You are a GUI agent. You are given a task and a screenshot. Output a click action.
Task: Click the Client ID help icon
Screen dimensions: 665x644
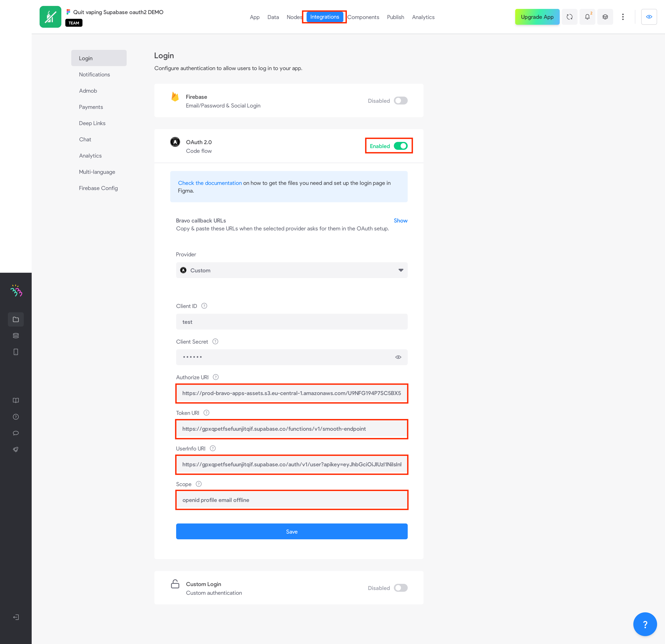pos(204,306)
